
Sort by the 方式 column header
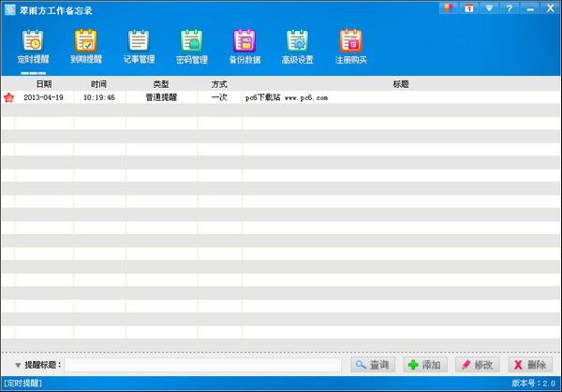pos(219,84)
